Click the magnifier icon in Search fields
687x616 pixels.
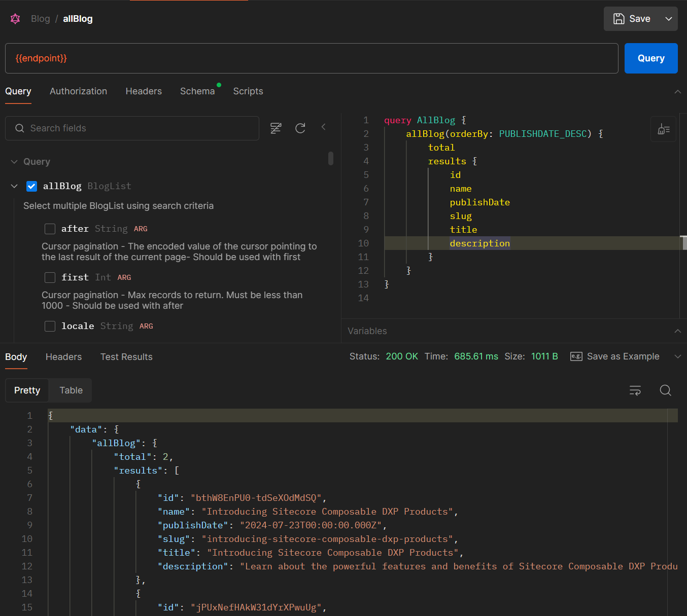click(20, 128)
